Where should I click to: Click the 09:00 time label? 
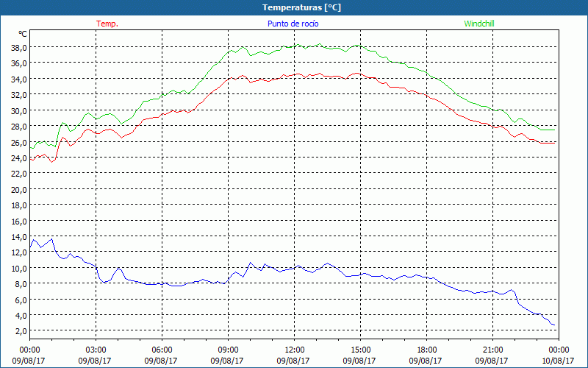coord(228,350)
